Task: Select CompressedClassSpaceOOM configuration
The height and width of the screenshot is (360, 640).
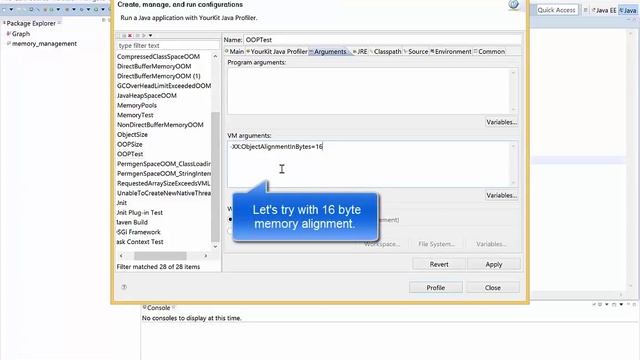Action: pos(158,56)
